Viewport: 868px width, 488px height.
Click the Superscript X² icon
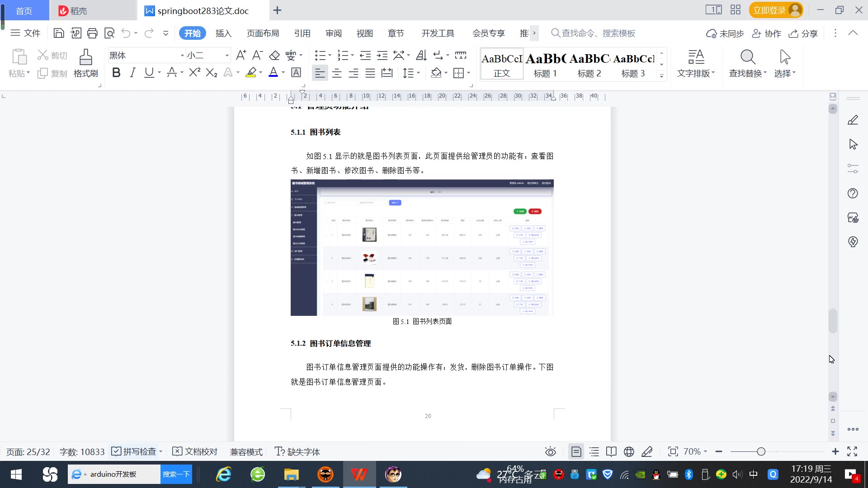[x=194, y=73]
